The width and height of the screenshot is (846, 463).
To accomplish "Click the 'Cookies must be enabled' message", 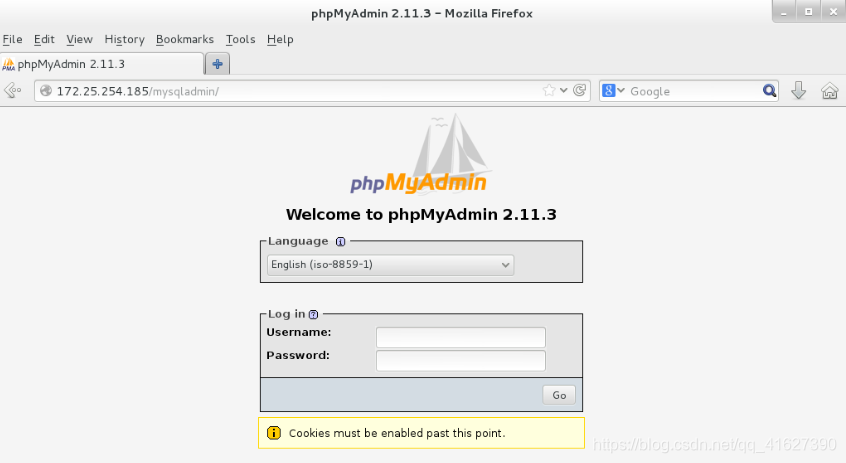I will (397, 433).
